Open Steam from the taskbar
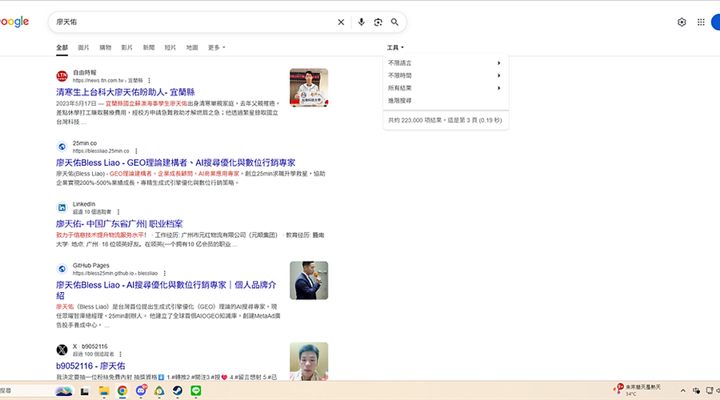The height and width of the screenshot is (400, 720). (x=177, y=391)
